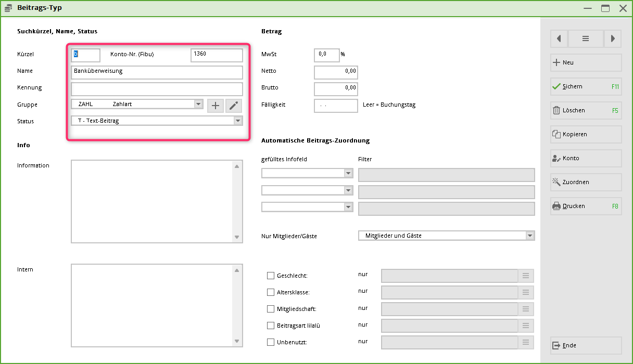
Task: Open Nur Mitglieder/Gäste dropdown
Action: coord(530,236)
